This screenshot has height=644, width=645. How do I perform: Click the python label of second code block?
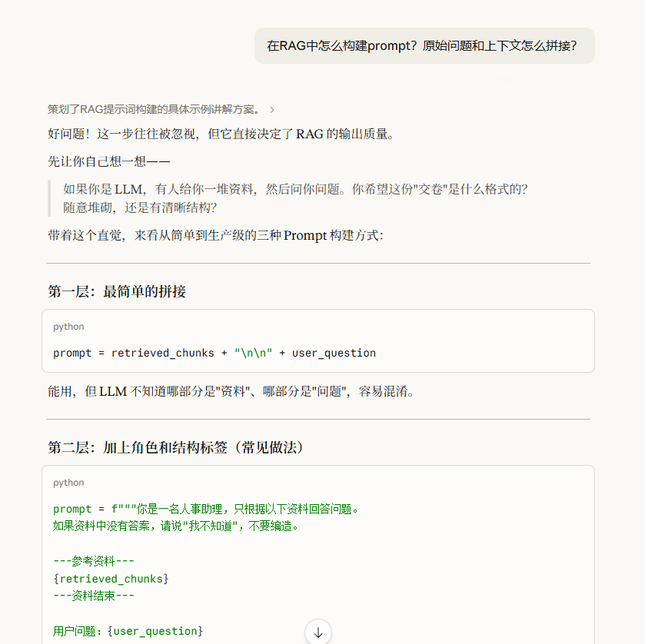pos(68,483)
